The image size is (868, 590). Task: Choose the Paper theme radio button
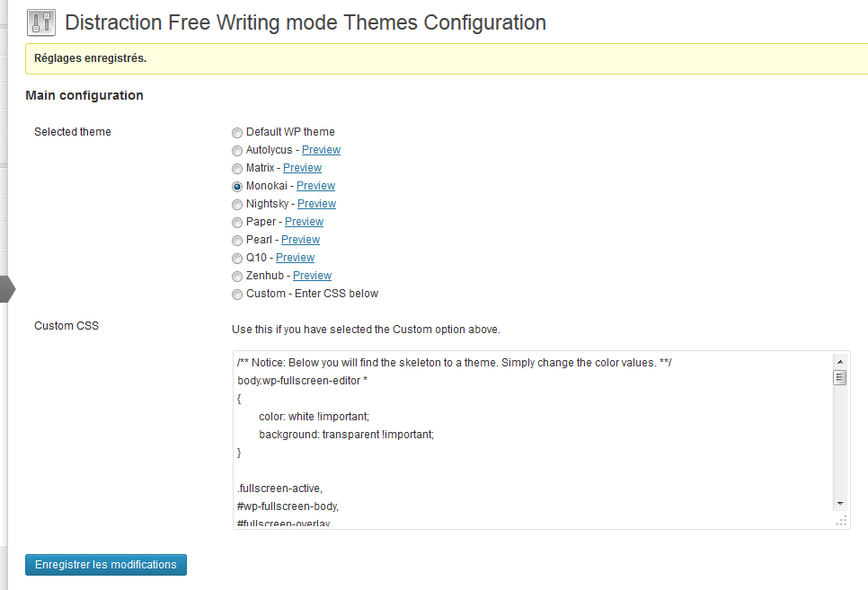pos(237,223)
